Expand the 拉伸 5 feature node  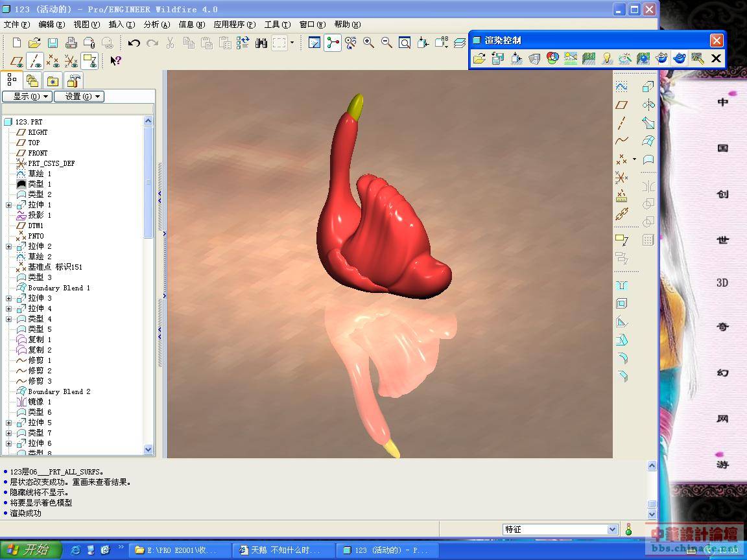click(8, 423)
